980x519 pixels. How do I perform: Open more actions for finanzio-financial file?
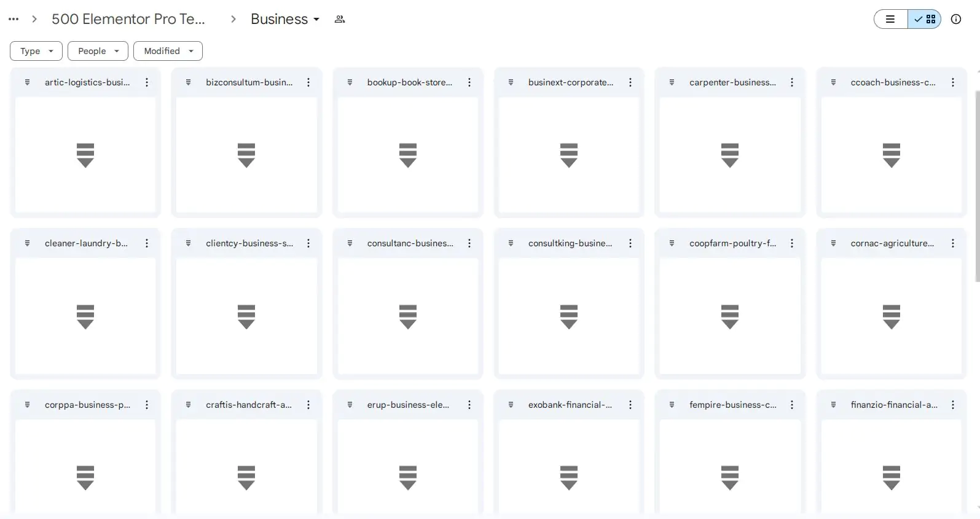tap(953, 405)
